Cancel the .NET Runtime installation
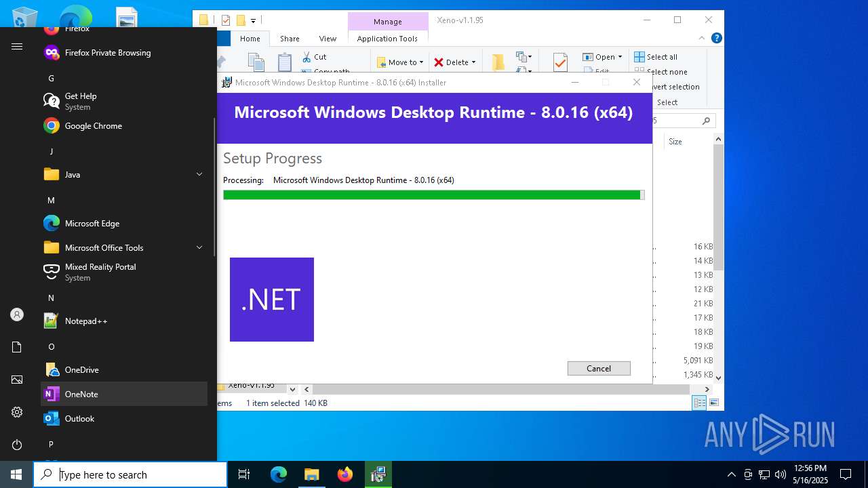This screenshot has width=868, height=488. point(599,368)
